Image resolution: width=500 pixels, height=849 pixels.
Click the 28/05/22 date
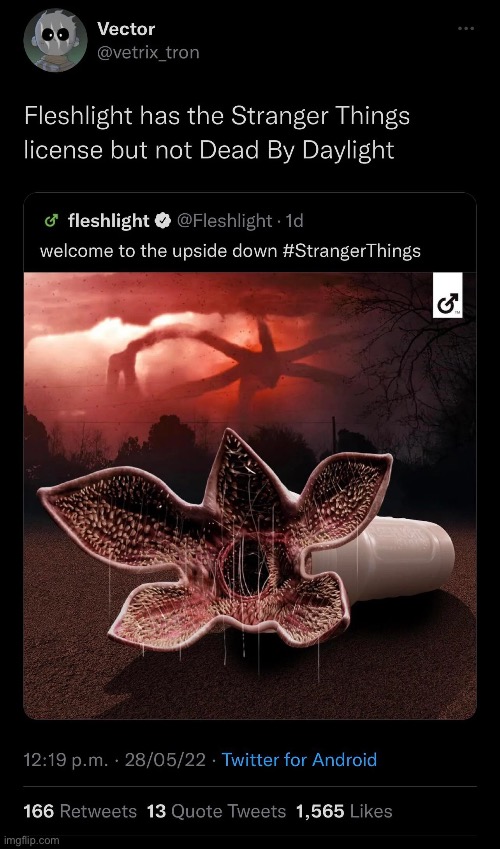(165, 760)
